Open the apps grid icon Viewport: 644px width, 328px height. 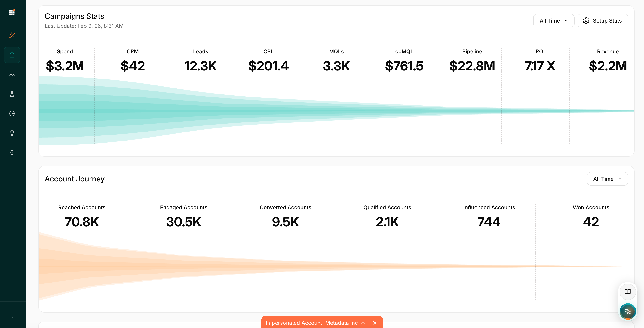12,12
